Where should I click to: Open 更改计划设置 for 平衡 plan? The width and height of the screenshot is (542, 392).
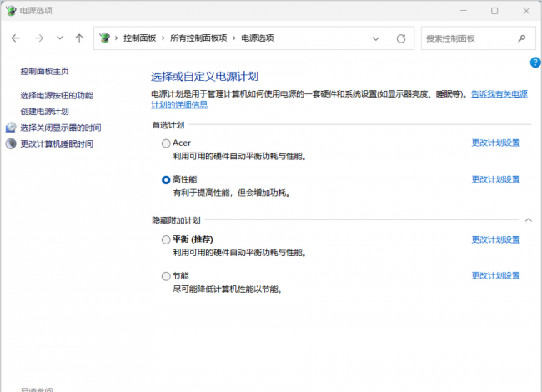point(495,239)
